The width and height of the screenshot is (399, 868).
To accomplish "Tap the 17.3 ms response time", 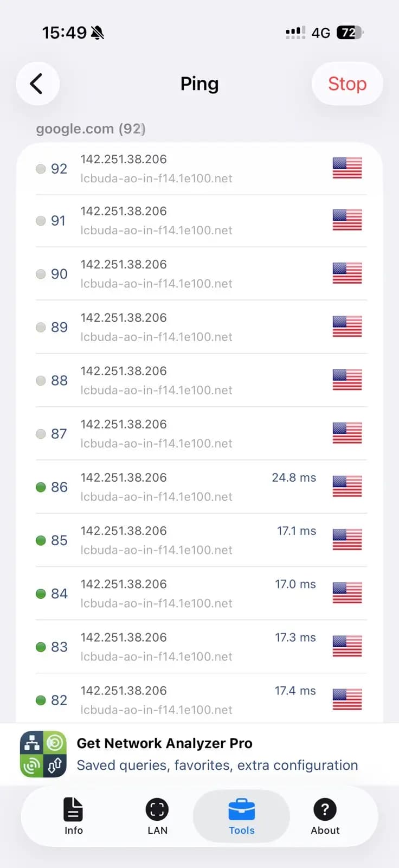I will point(295,637).
